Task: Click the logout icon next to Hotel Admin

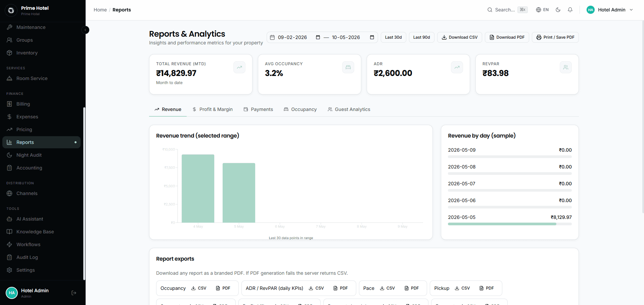Action: click(74, 293)
